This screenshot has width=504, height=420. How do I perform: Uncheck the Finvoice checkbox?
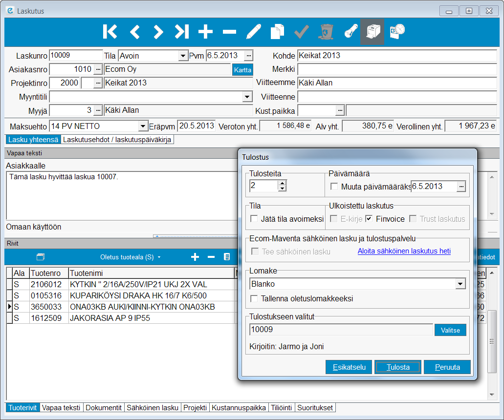point(369,219)
